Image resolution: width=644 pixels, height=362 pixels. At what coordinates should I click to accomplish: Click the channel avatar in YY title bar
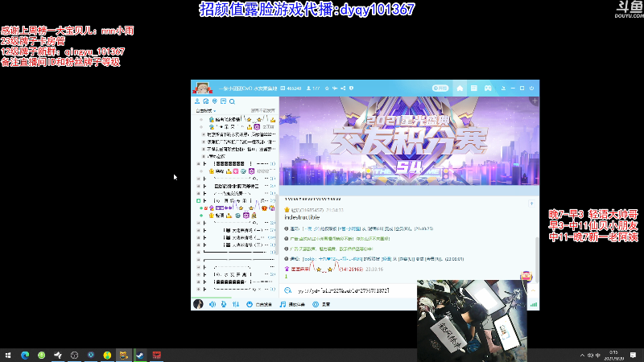pos(202,88)
